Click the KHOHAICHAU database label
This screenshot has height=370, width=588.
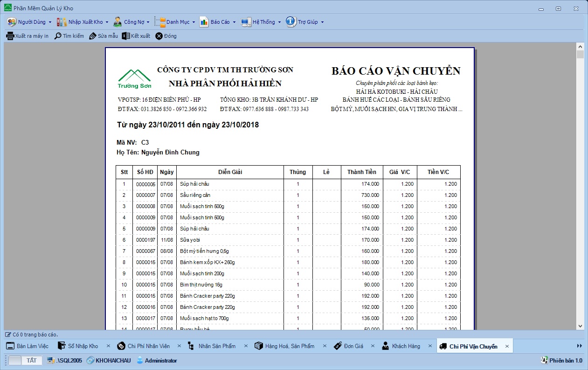coord(113,360)
